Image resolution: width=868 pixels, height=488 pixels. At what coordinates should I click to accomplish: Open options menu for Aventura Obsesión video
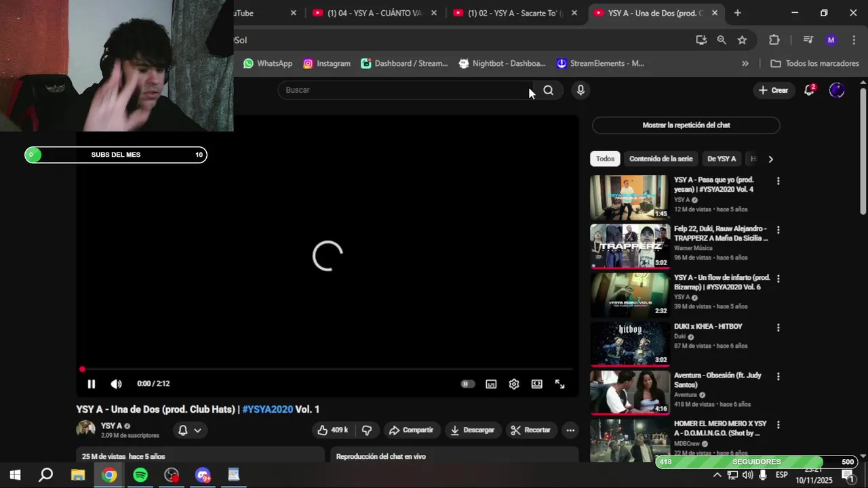tap(778, 376)
